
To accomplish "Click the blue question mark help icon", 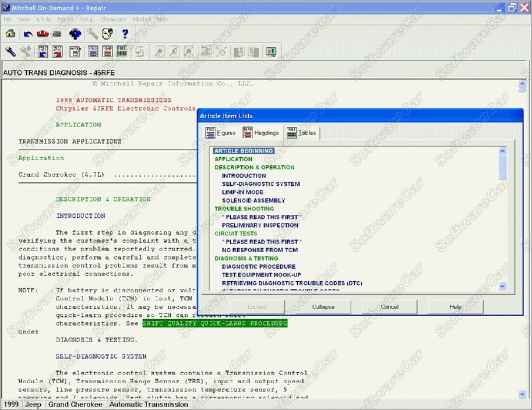I will pyautogui.click(x=124, y=34).
